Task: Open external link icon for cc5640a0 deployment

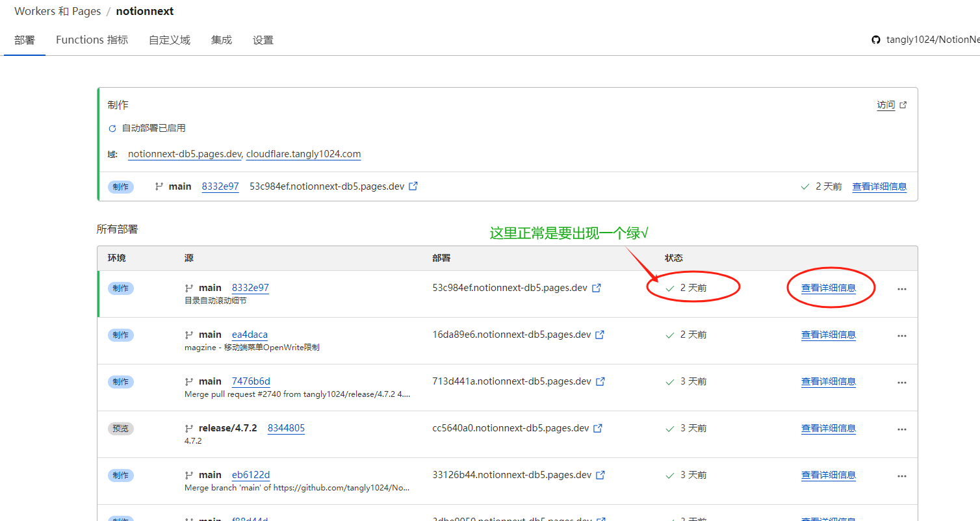Action: 598,428
